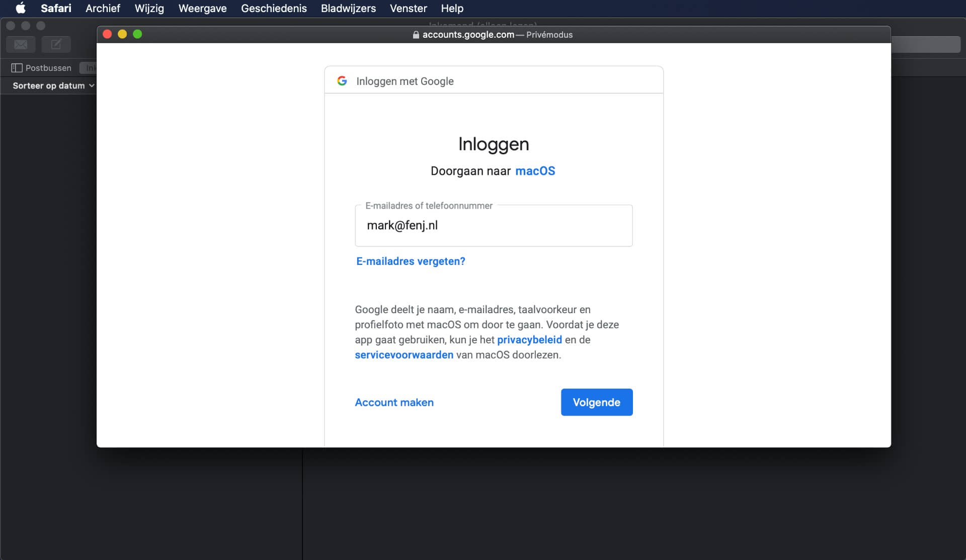Open the Safari menu
The width and height of the screenshot is (966, 560).
point(56,8)
